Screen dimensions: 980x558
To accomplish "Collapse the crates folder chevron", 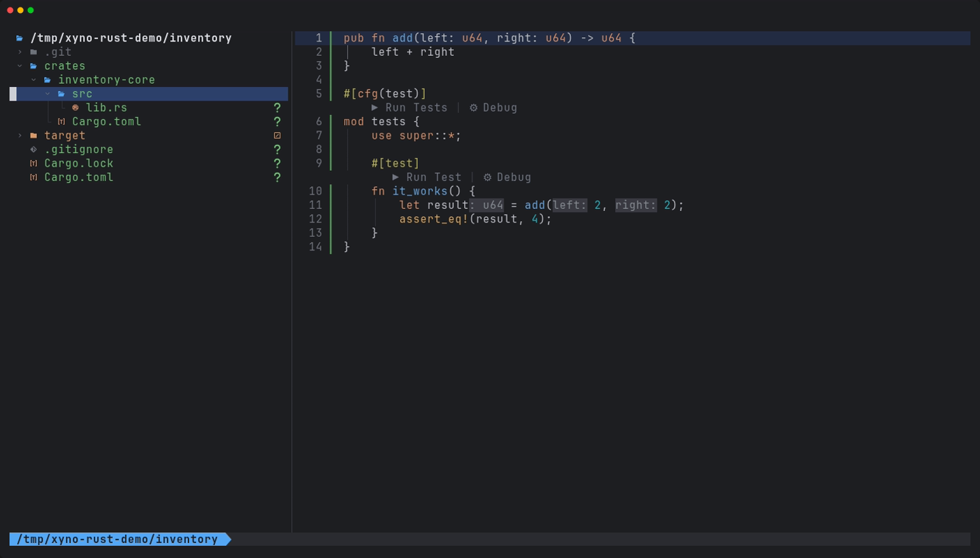I will (20, 66).
